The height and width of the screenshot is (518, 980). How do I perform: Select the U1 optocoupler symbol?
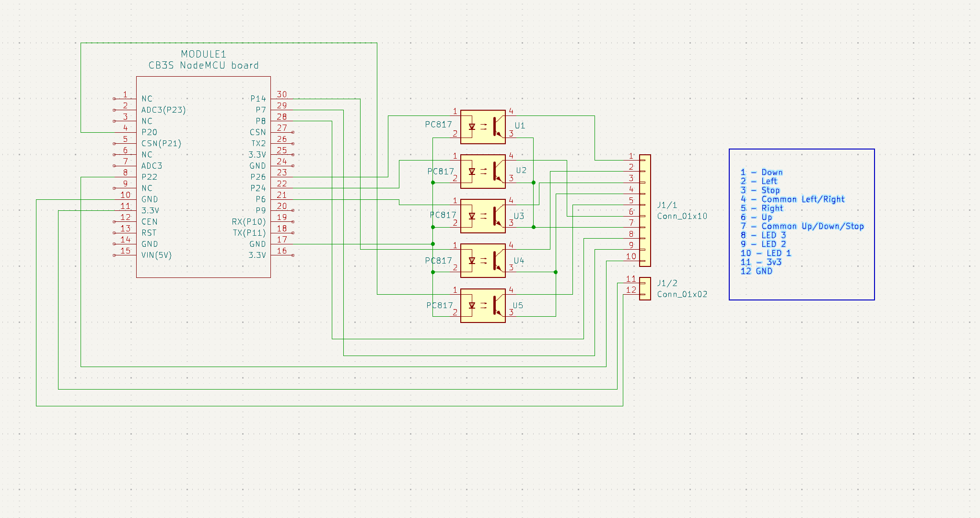pyautogui.click(x=483, y=127)
